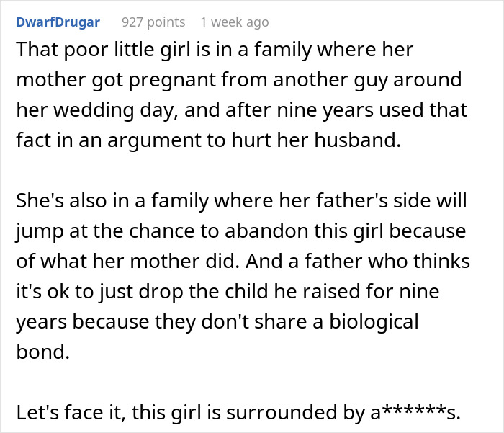Click the line 'of what her mother did'
The image size is (504, 433).
(x=243, y=261)
